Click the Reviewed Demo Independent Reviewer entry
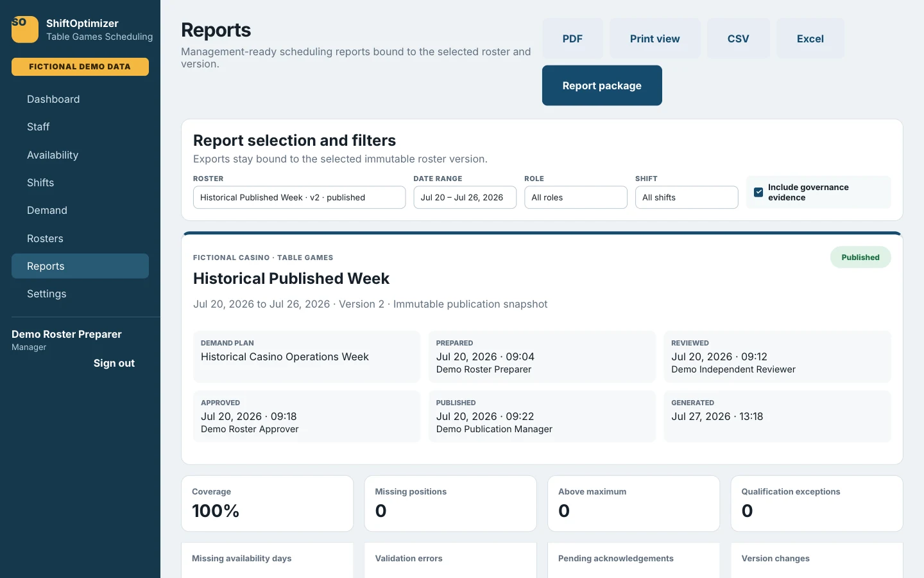 [x=733, y=369]
